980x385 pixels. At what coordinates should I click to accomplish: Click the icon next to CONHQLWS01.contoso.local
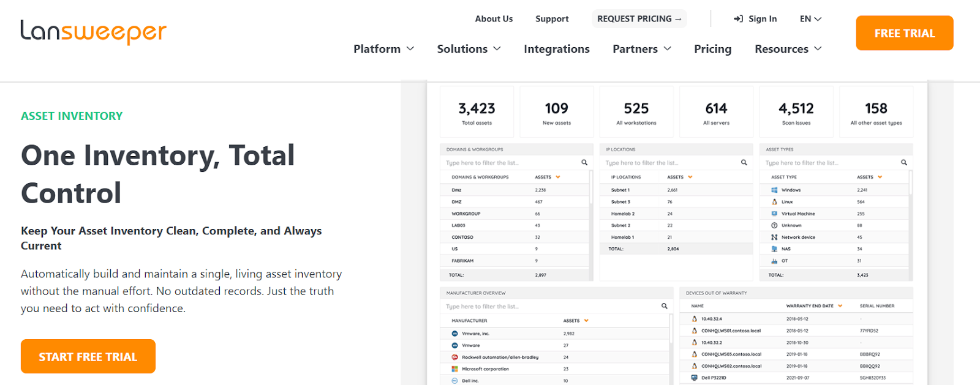[694, 331]
